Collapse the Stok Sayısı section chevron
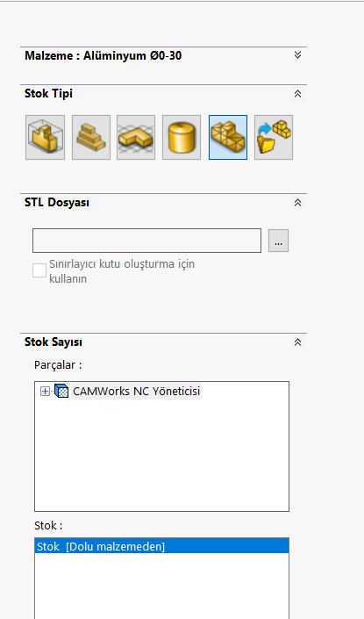 coord(297,342)
